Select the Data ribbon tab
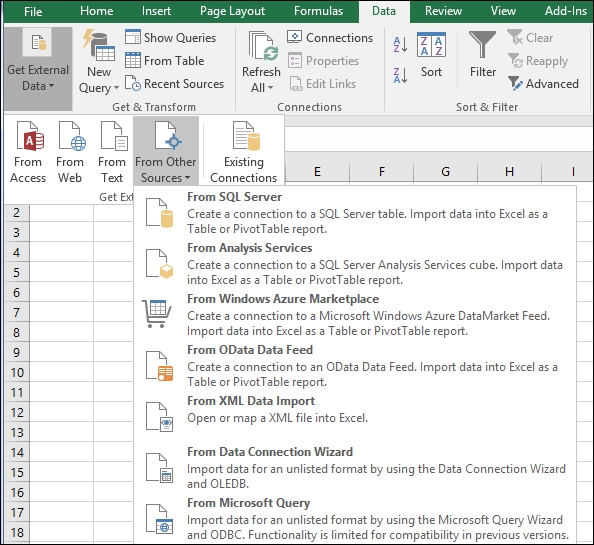This screenshot has height=545, width=594. (384, 11)
